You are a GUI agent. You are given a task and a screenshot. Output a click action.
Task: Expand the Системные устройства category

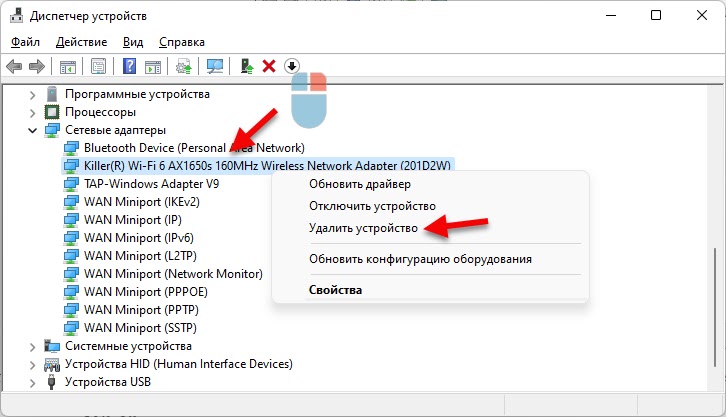coord(33,346)
